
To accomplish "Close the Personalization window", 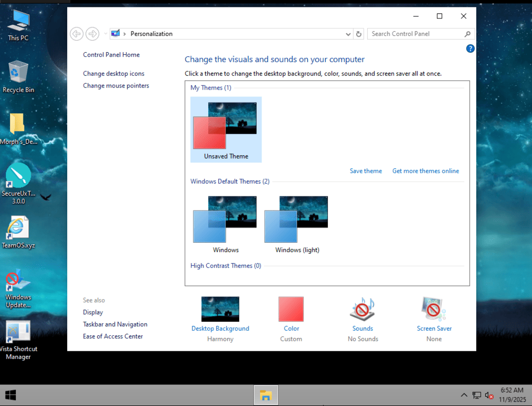I will tap(463, 16).
